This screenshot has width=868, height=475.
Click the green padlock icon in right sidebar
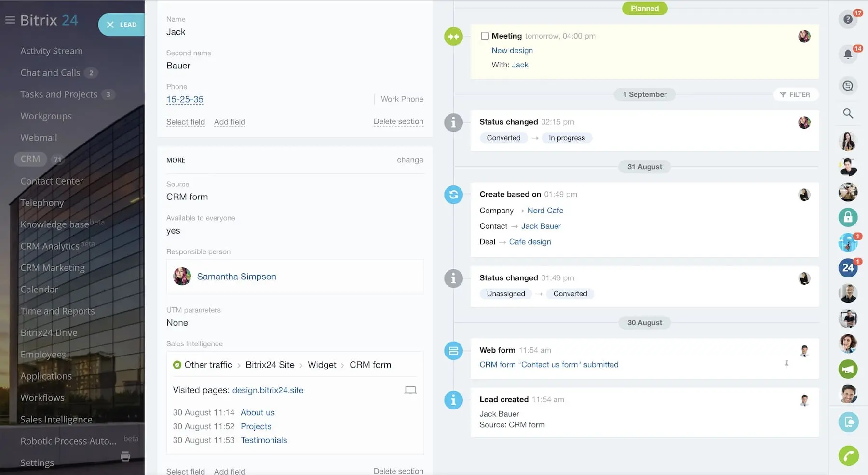click(x=848, y=217)
